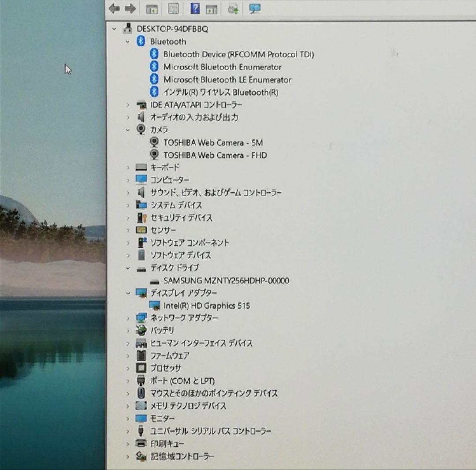Click the メモリ テクノロジ デバイス icon

tap(141, 406)
